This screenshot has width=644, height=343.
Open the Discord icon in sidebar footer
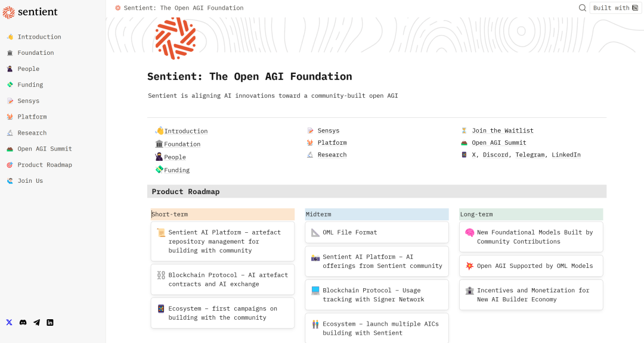tap(23, 322)
